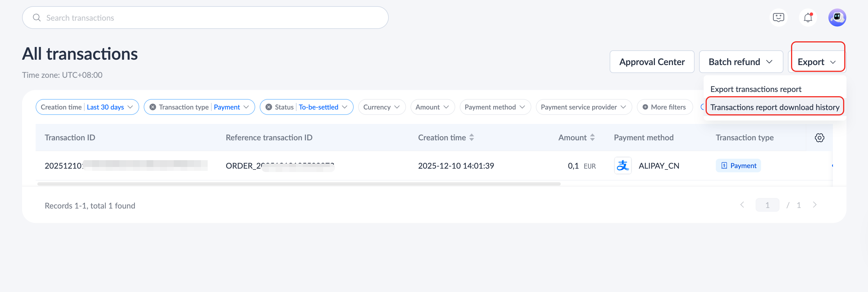
Task: Expand the Payment method filter
Action: pyautogui.click(x=495, y=107)
